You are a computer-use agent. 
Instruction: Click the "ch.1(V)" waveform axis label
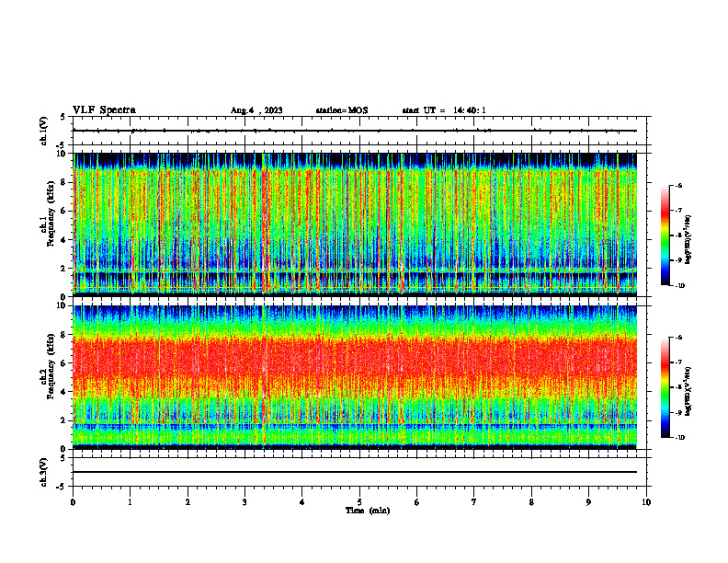click(x=43, y=131)
